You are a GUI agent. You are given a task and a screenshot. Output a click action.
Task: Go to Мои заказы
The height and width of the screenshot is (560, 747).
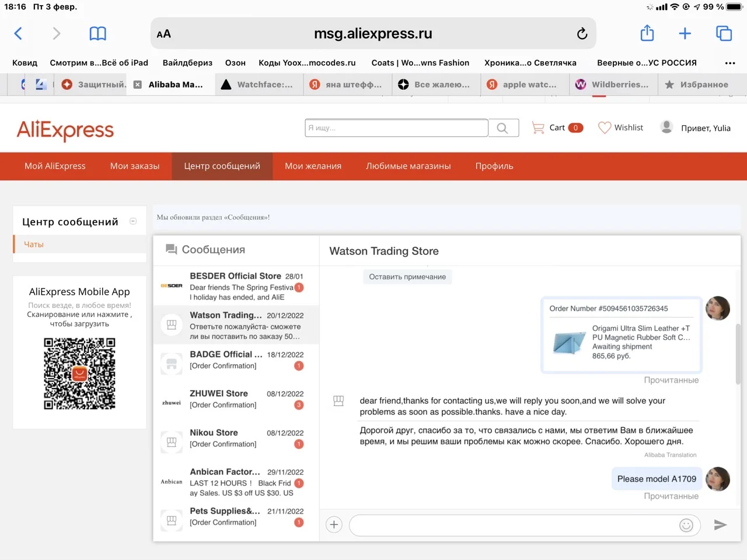pos(135,166)
